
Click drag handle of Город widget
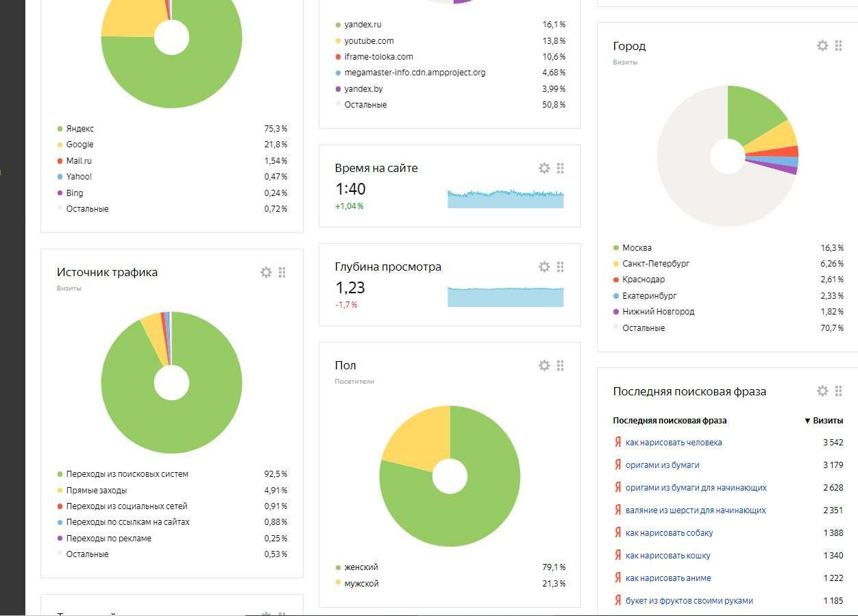pyautogui.click(x=839, y=45)
